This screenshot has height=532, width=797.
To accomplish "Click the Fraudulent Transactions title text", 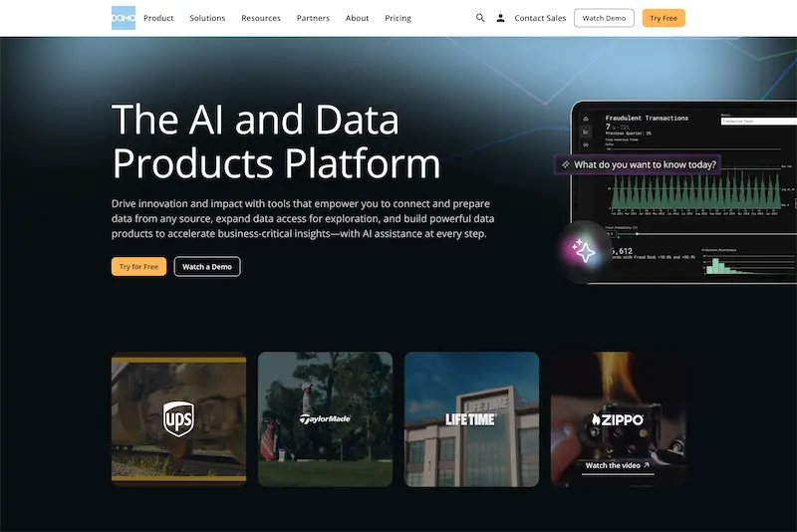I will tap(647, 118).
